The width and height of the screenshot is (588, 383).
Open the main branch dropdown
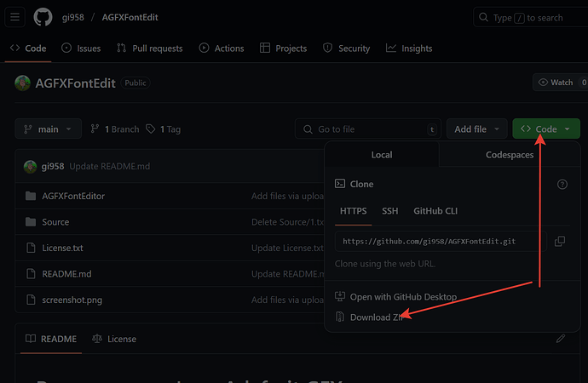coord(48,129)
